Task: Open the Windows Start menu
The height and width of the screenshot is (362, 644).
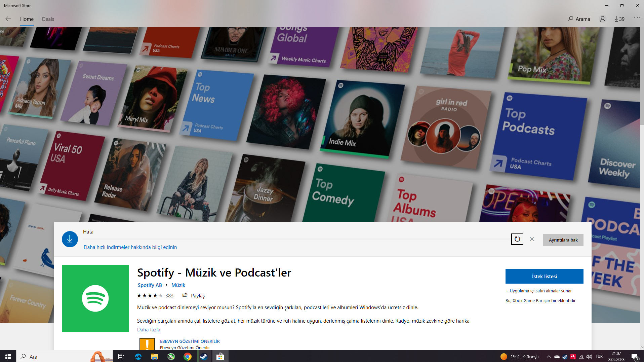Action: [x=8, y=356]
